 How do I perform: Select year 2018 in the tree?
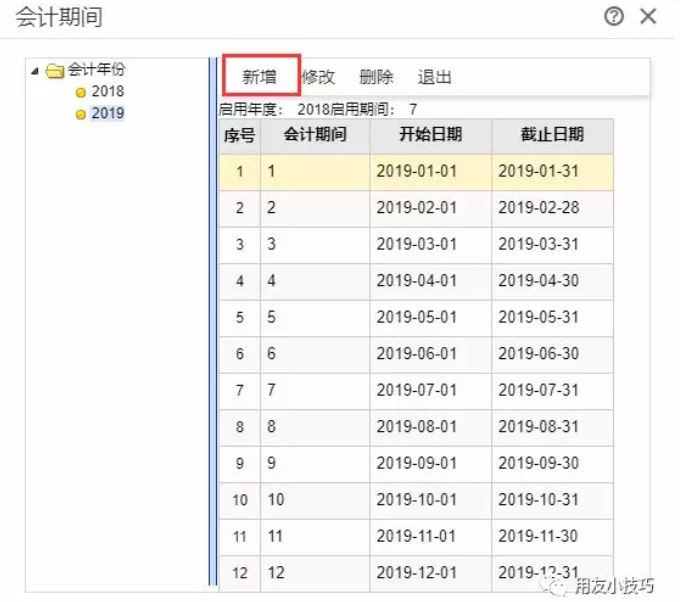(x=108, y=92)
